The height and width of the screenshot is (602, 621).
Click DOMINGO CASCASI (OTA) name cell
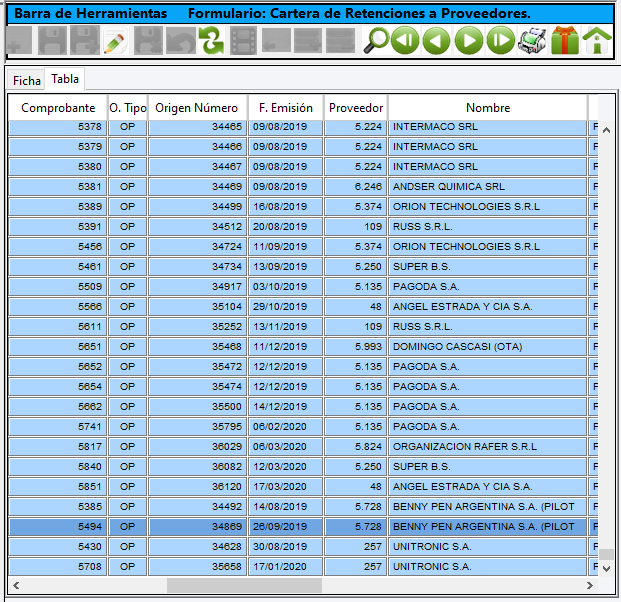pyautogui.click(x=488, y=347)
